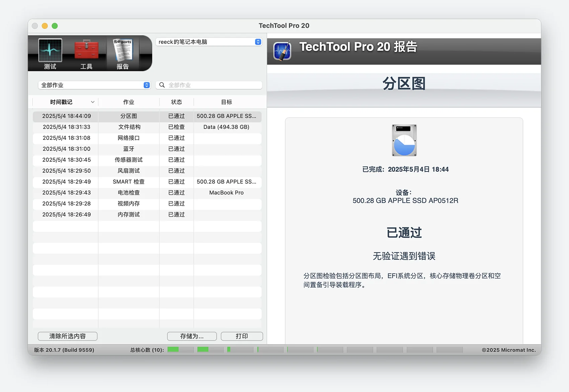This screenshot has height=392, width=569.
Task: Click the 打印 button
Action: (242, 336)
